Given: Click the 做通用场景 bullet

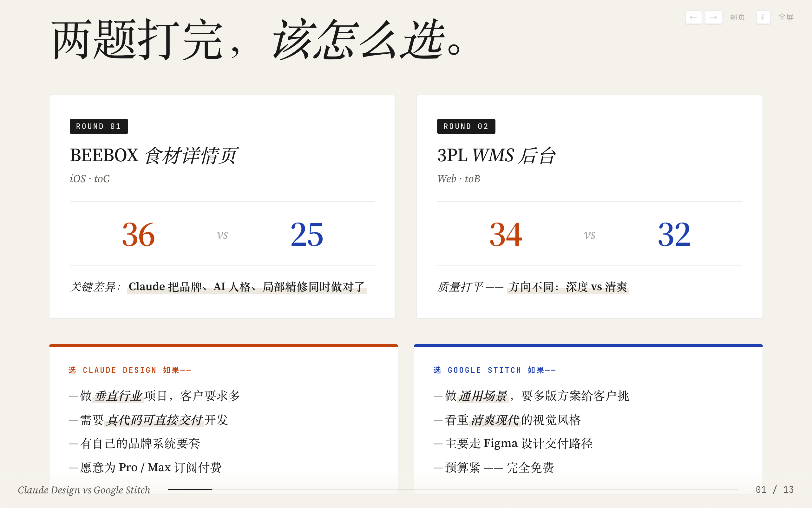Looking at the screenshot, I should [x=532, y=396].
